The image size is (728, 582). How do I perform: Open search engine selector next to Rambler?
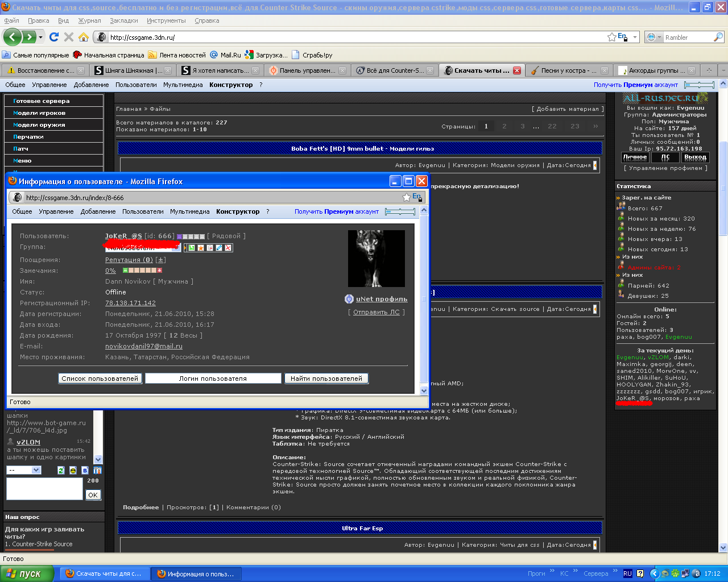click(x=654, y=37)
